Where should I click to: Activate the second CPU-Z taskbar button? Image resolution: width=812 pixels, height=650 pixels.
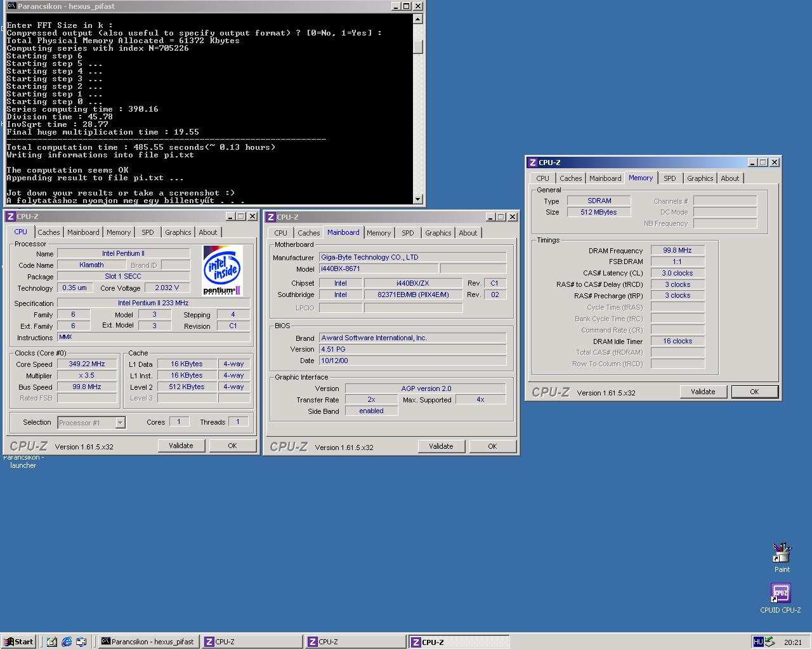(356, 642)
